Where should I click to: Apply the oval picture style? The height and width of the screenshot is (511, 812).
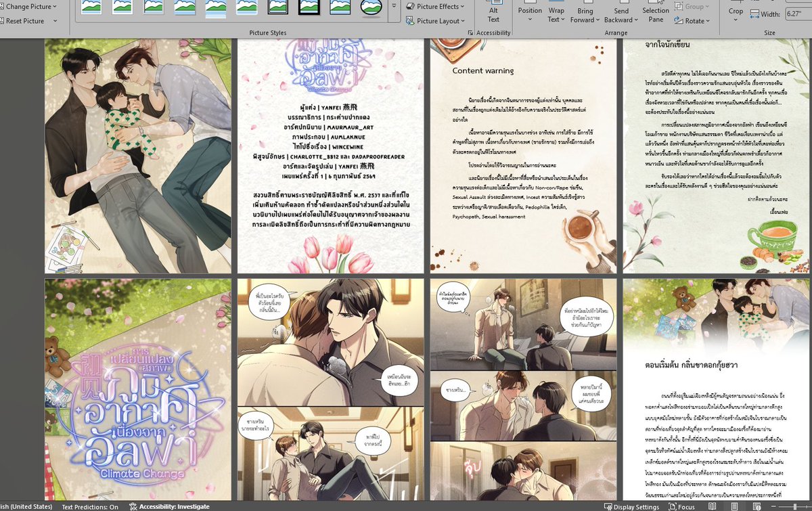click(x=371, y=7)
